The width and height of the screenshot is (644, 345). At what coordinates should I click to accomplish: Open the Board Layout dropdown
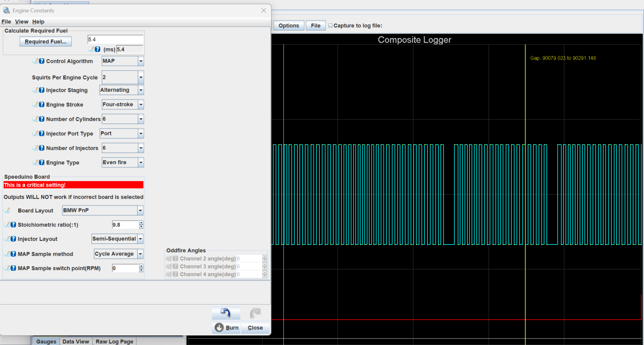(x=140, y=211)
